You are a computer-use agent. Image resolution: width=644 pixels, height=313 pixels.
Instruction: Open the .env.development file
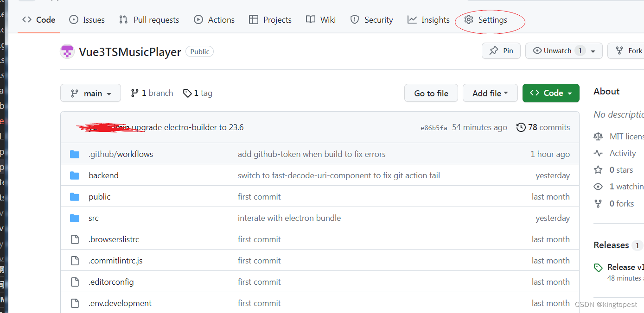tap(120, 303)
